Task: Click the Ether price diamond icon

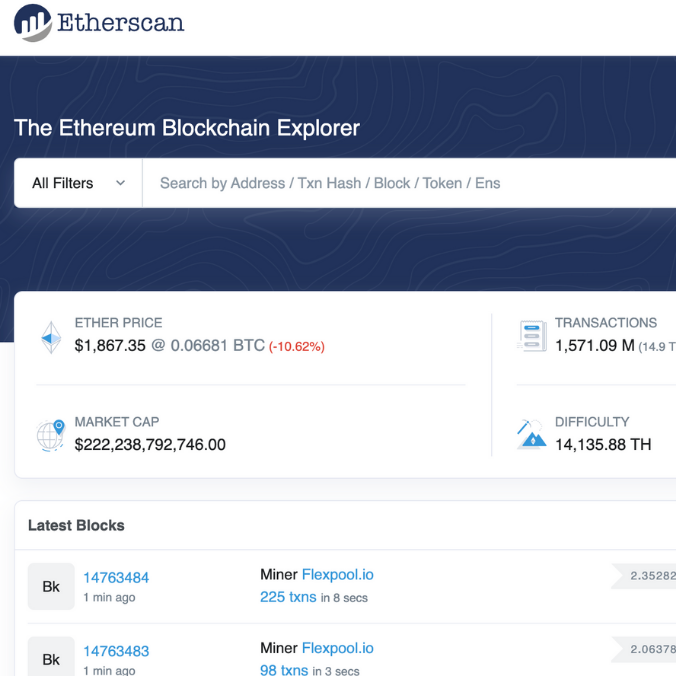Action: click(x=51, y=338)
